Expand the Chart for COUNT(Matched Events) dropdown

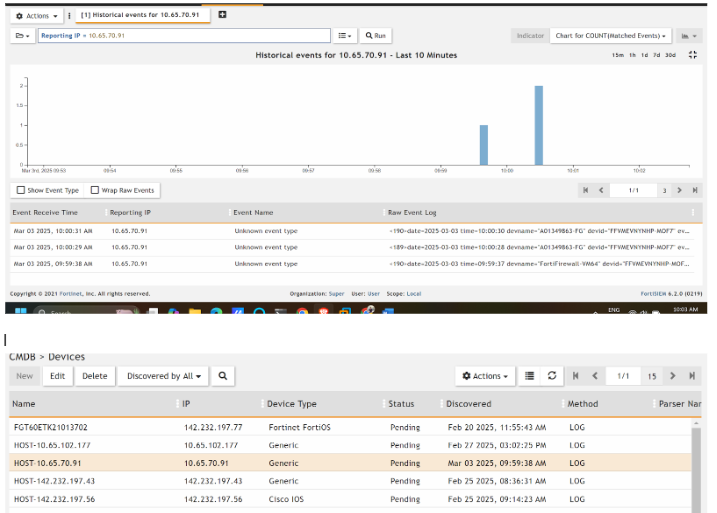[x=610, y=35]
